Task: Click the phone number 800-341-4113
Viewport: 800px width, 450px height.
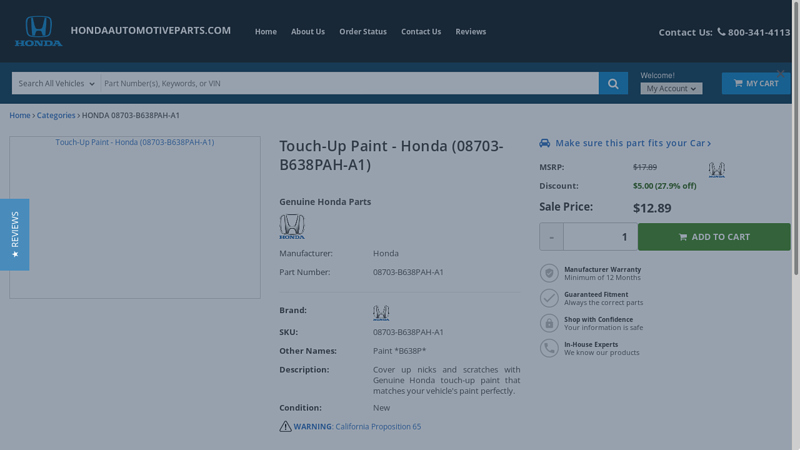Action: (759, 32)
